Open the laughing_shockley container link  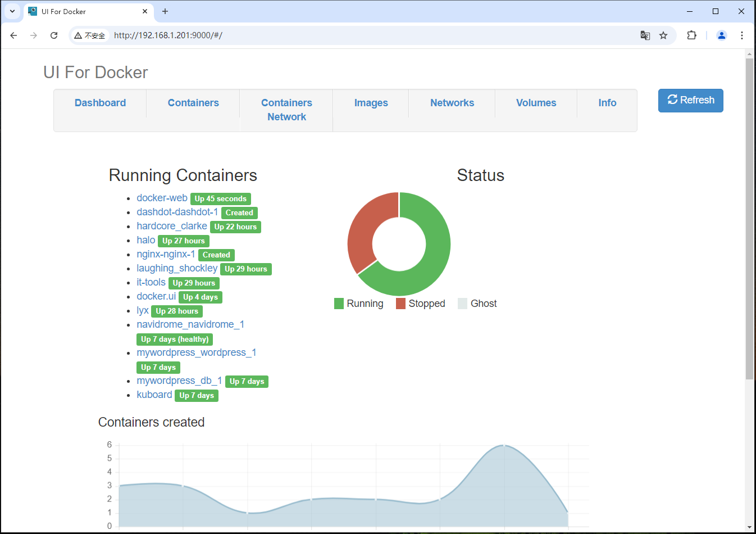tap(177, 268)
